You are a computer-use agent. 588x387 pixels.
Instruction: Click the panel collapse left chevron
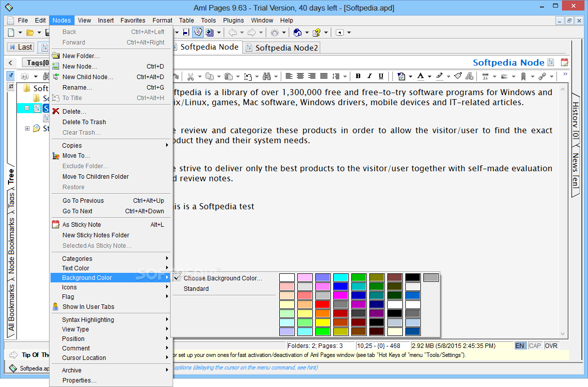(x=11, y=63)
